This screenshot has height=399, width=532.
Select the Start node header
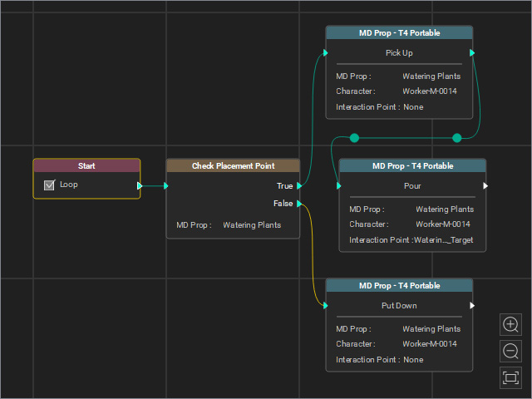(86, 166)
